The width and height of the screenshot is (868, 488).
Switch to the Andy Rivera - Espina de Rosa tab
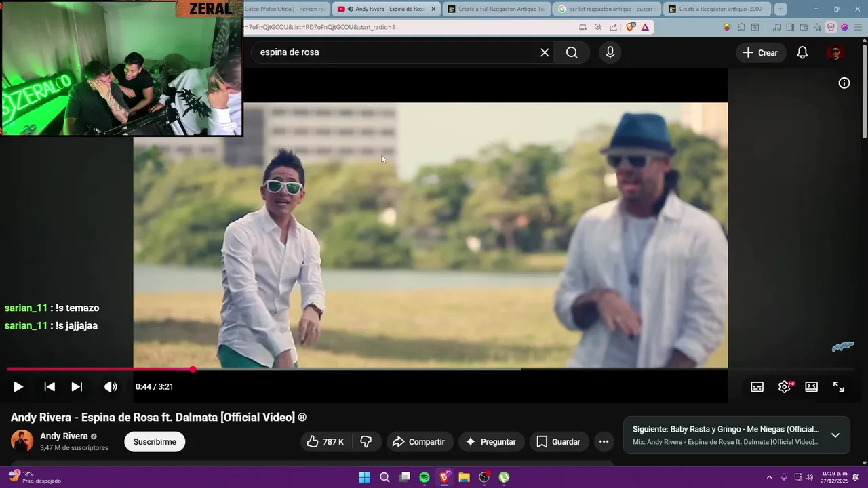point(387,9)
